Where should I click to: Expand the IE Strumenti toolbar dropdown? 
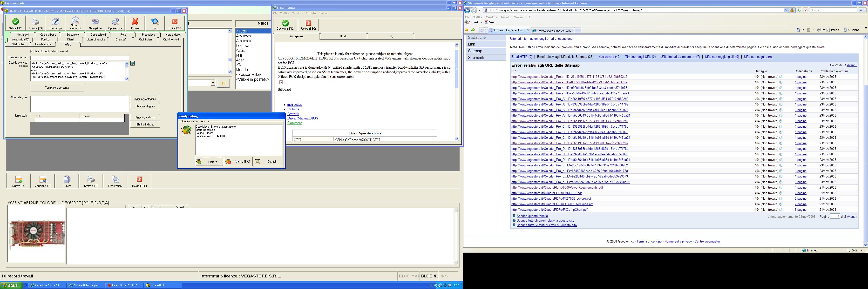pos(861,30)
